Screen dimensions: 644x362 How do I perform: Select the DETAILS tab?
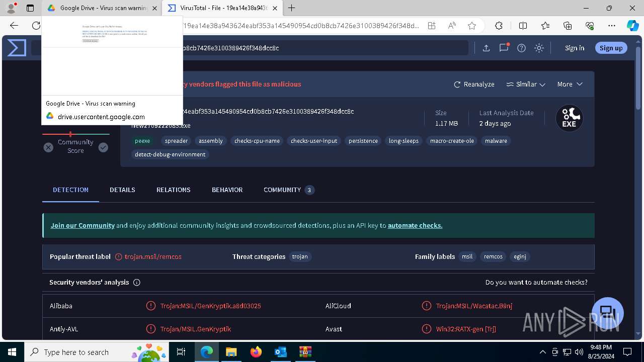click(x=122, y=190)
